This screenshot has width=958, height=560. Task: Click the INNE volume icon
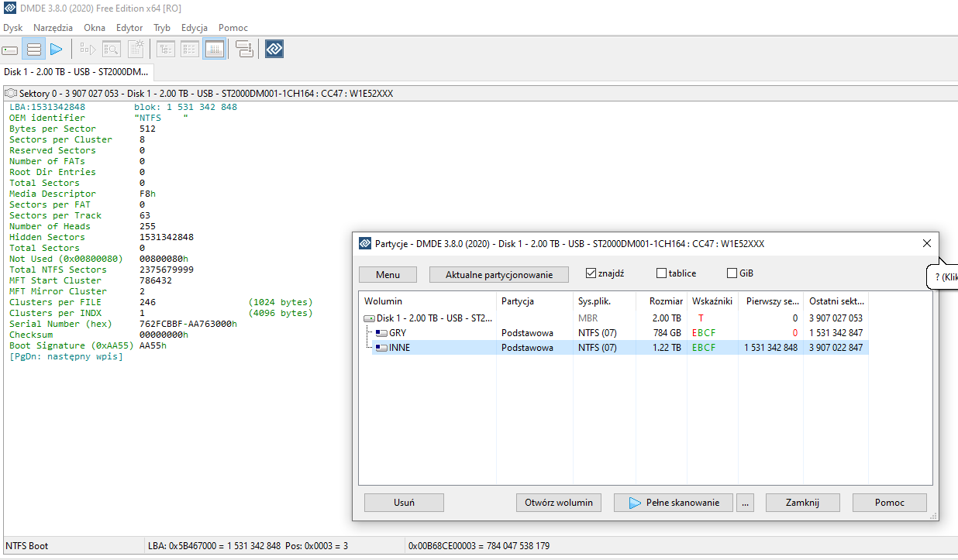(x=381, y=348)
